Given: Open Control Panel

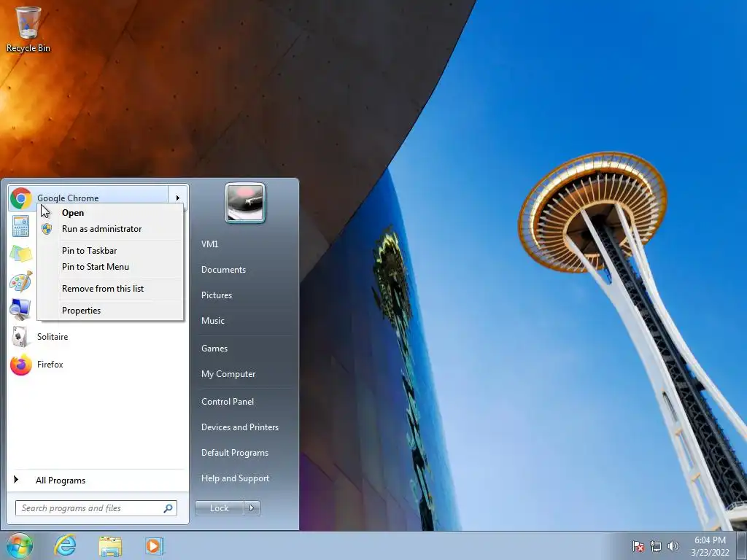Looking at the screenshot, I should tap(228, 402).
